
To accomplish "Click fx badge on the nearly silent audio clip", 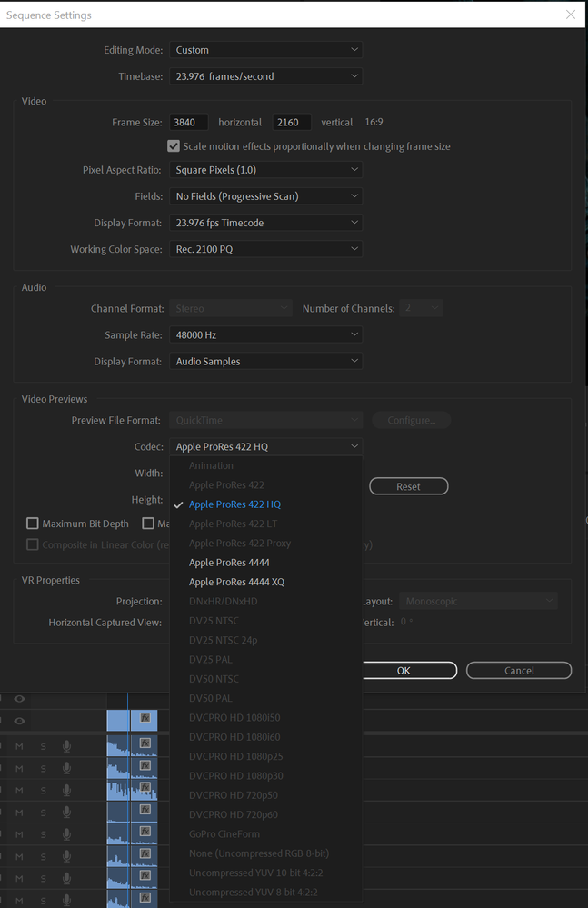I will coord(145,810).
